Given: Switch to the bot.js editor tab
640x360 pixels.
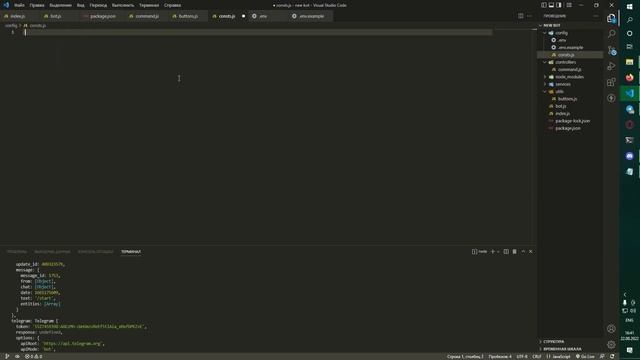Looking at the screenshot, I should (56, 16).
